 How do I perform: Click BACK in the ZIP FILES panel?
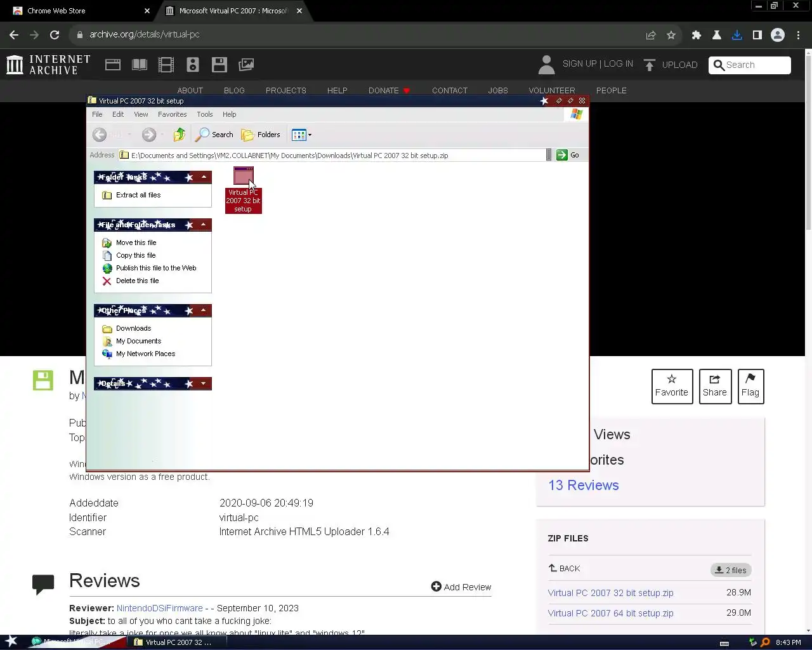564,569
